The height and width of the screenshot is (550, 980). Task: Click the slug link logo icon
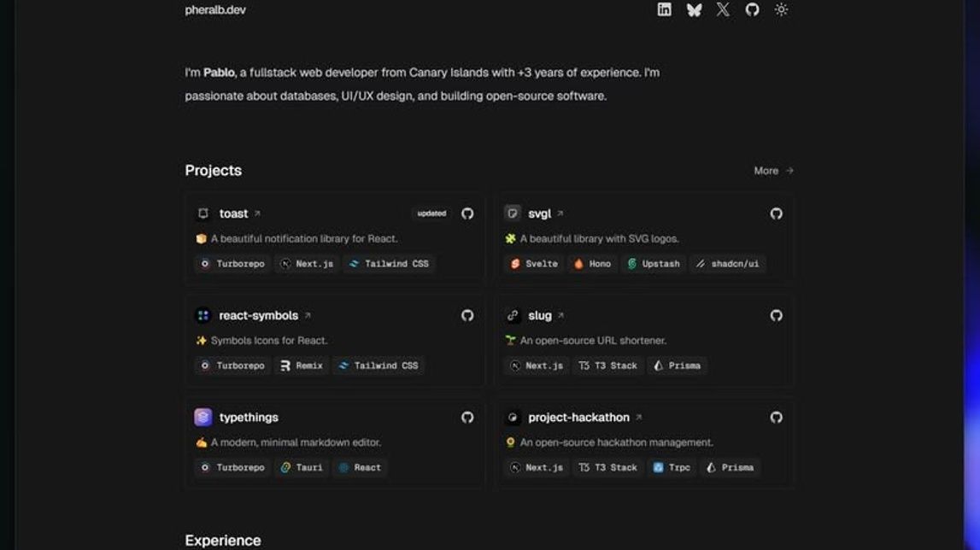(x=513, y=316)
